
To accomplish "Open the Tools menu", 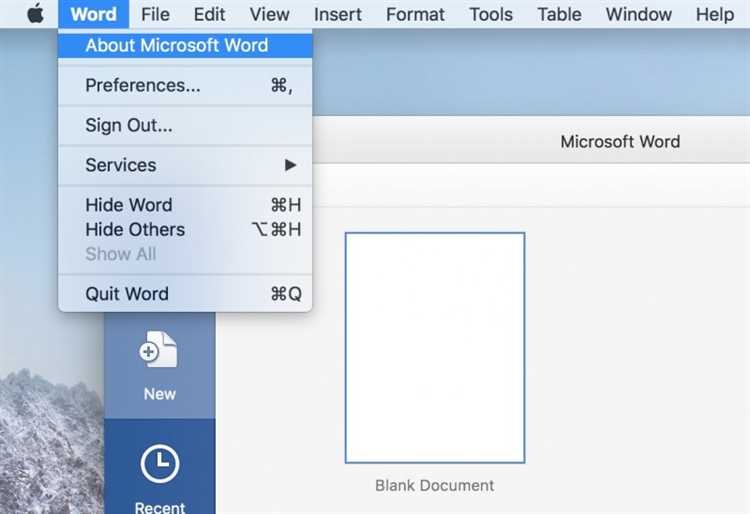I will point(491,14).
